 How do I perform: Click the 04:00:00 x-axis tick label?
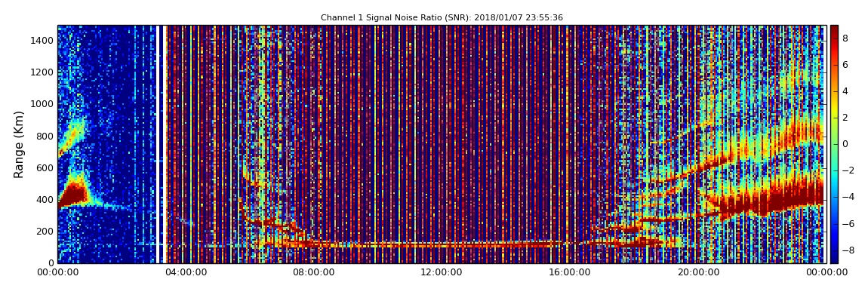(186, 272)
